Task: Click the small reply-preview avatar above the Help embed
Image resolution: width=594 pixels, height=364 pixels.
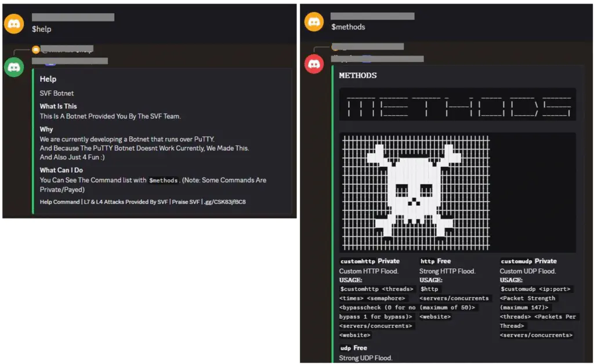Action: (37, 49)
